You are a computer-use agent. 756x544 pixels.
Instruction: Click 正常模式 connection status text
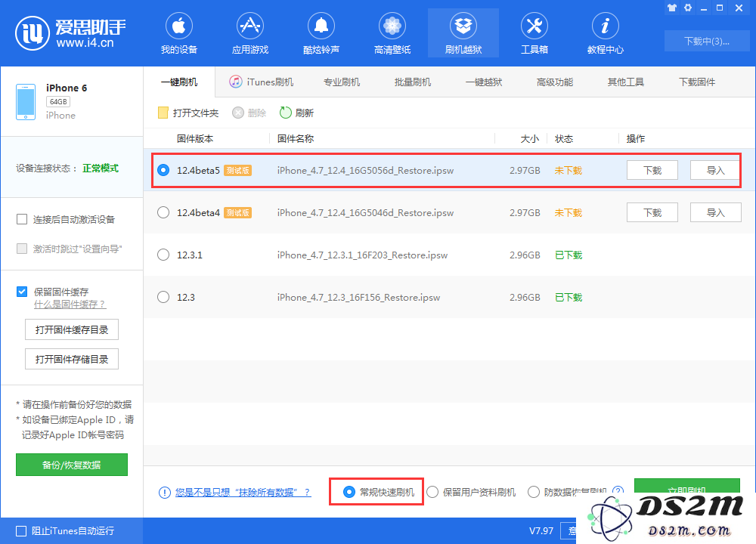[101, 168]
